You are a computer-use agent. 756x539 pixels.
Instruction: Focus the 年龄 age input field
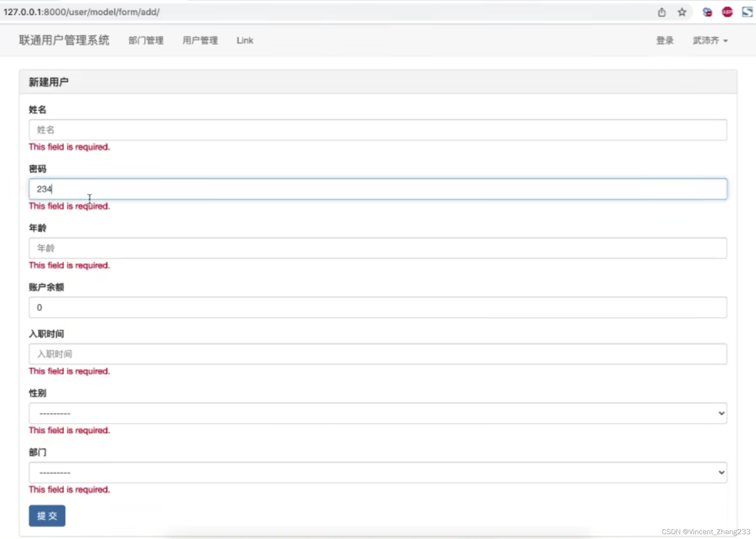pyautogui.click(x=378, y=248)
